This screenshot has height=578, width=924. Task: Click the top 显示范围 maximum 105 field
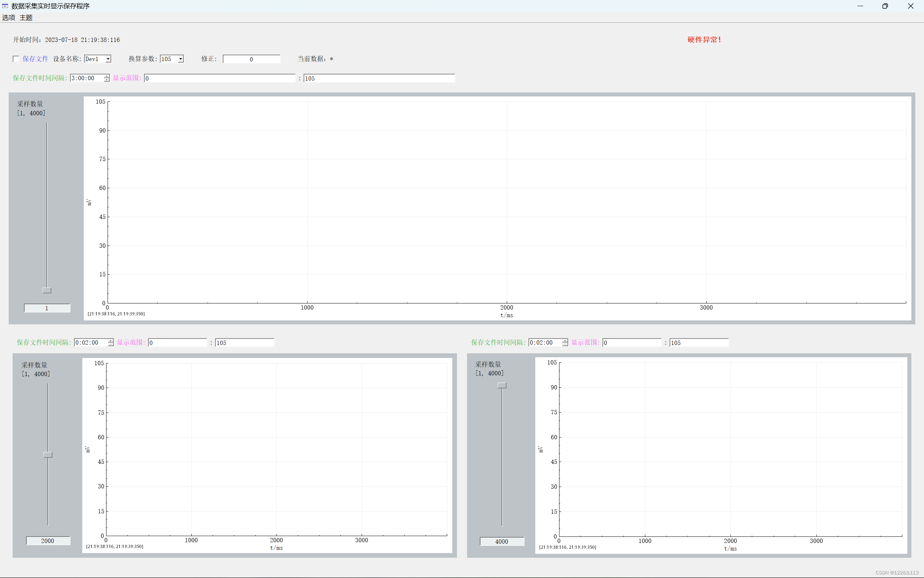pyautogui.click(x=379, y=78)
